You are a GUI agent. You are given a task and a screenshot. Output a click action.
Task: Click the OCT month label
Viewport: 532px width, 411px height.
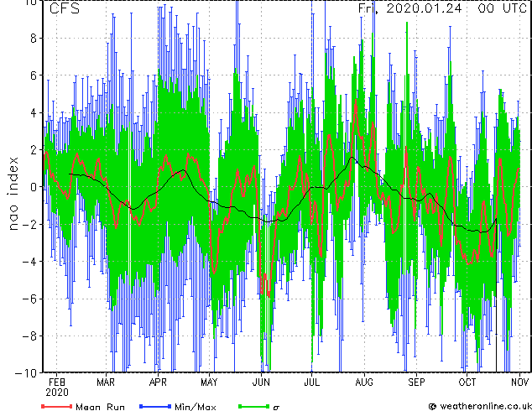point(467,382)
